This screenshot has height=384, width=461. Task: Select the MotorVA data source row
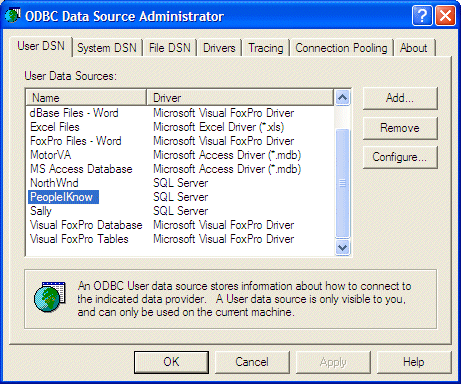180,155
